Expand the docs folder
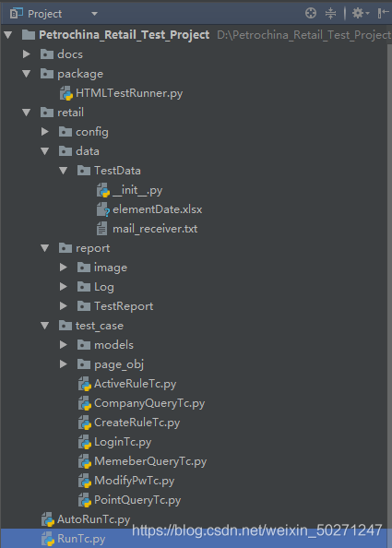This screenshot has width=392, height=548. (x=26, y=54)
